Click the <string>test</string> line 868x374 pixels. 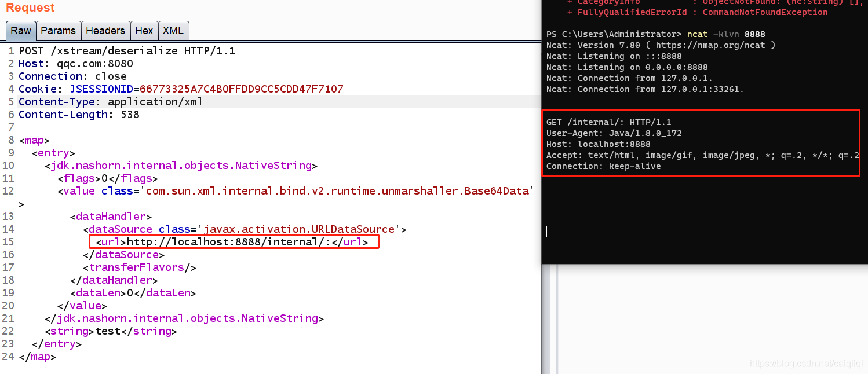(111, 331)
